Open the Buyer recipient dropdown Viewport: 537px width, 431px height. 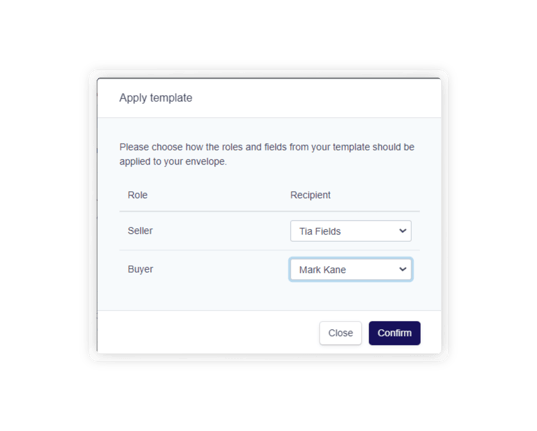(351, 269)
